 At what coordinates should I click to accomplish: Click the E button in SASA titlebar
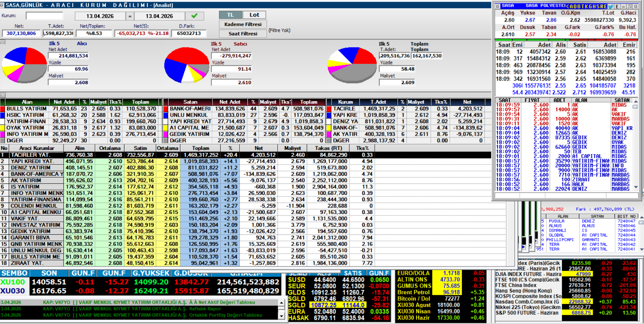617,6
